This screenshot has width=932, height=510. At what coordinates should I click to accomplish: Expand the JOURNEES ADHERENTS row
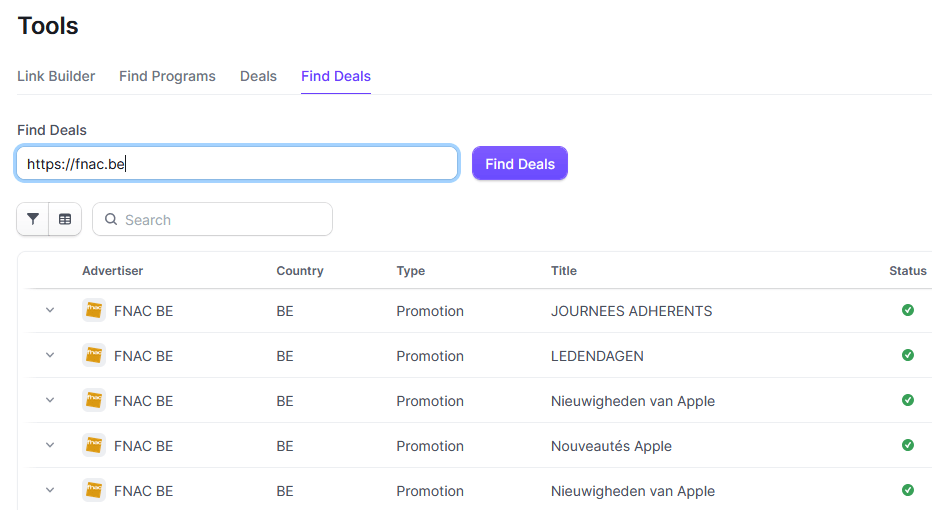pos(50,311)
